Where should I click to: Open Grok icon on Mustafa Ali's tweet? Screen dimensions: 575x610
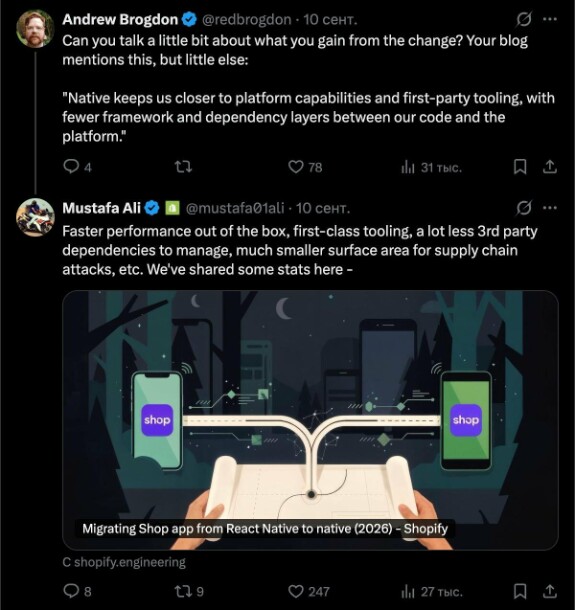[524, 208]
